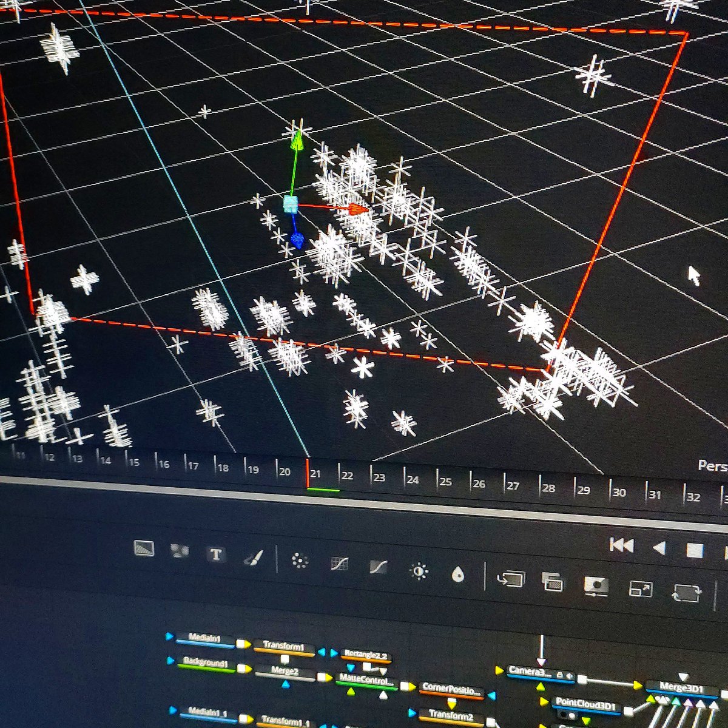Screen dimensions: 728x728
Task: Add a Resize node from the toolbar
Action: [x=640, y=588]
